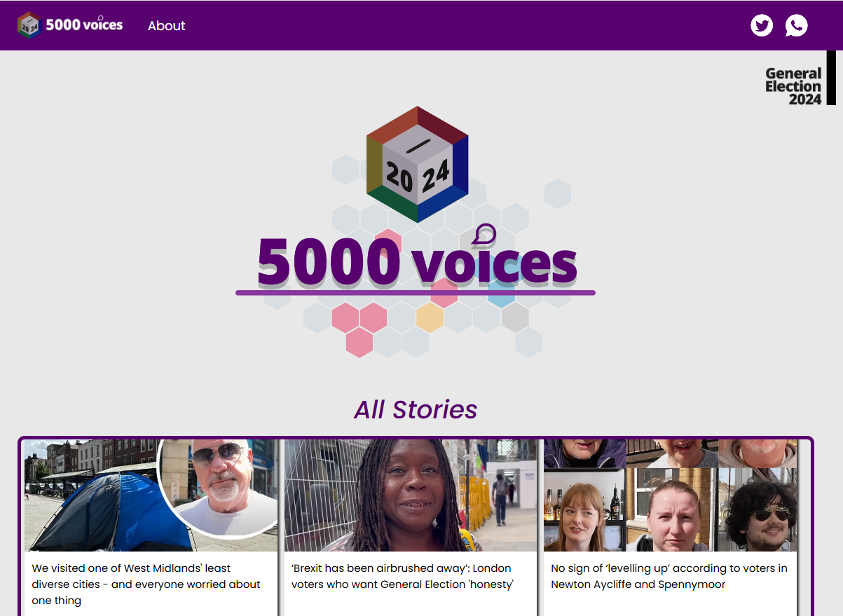The height and width of the screenshot is (616, 843).
Task: Open the Twitter icon in the header
Action: [762, 25]
